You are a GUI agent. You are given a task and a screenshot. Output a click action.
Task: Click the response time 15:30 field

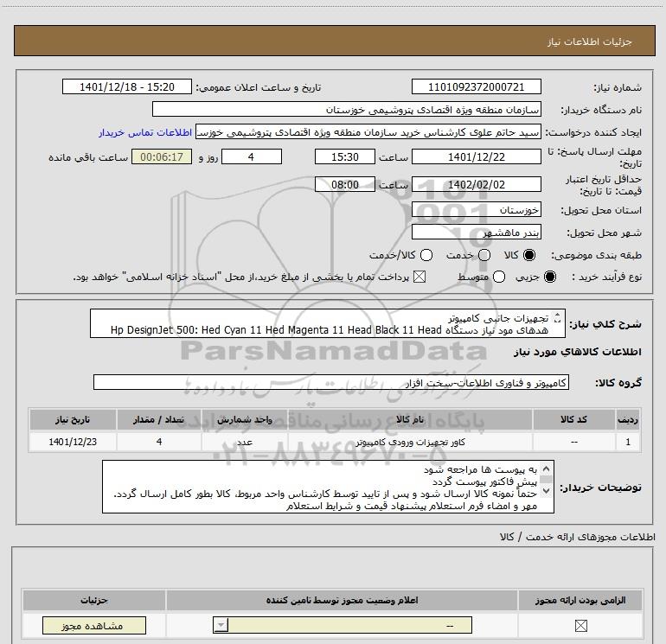pos(345,156)
